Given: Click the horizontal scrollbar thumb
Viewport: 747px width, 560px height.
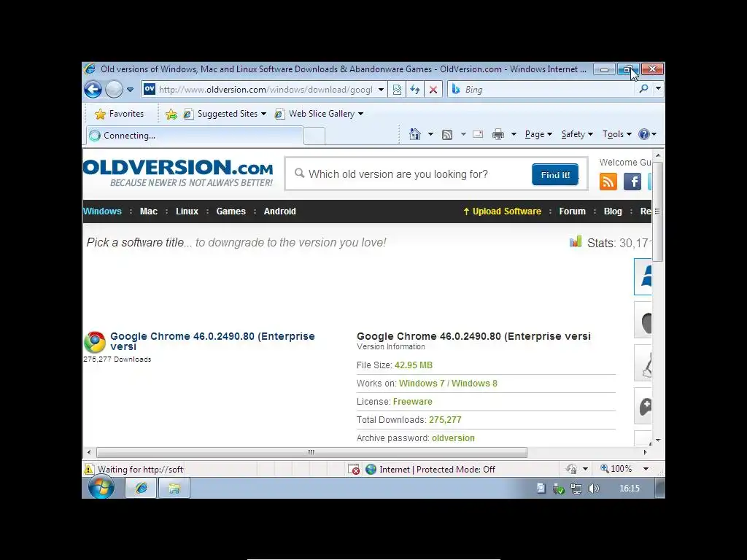Looking at the screenshot, I should (x=311, y=452).
